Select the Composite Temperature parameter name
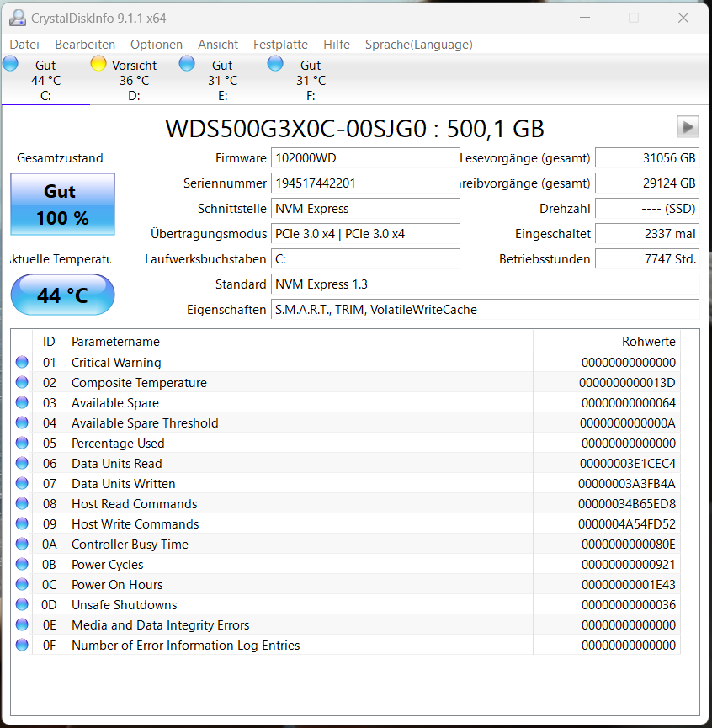The width and height of the screenshot is (712, 728). [139, 383]
